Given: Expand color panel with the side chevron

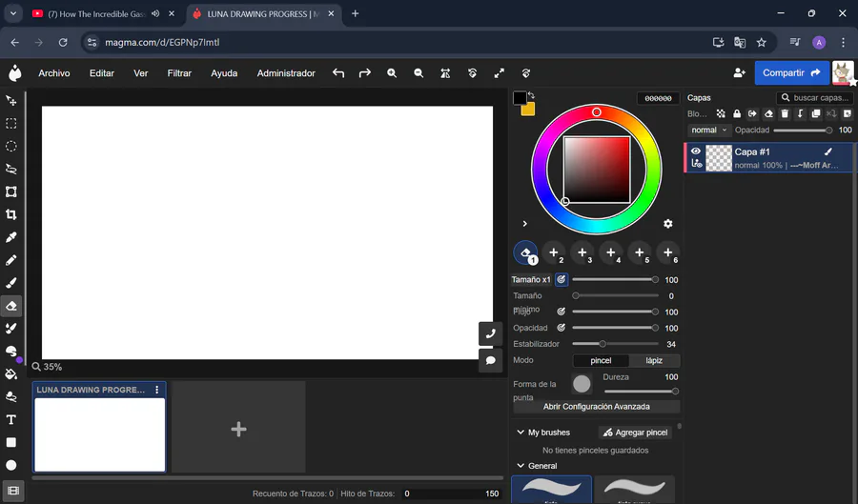Looking at the screenshot, I should tap(524, 224).
